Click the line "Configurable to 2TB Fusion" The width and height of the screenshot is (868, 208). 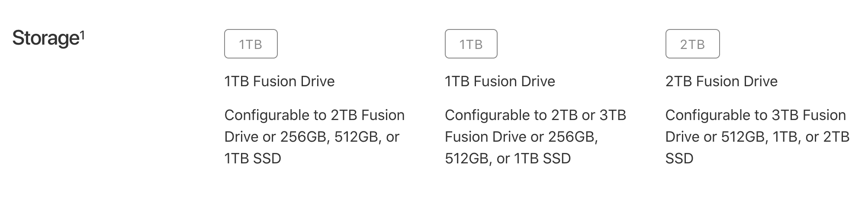pos(315,115)
